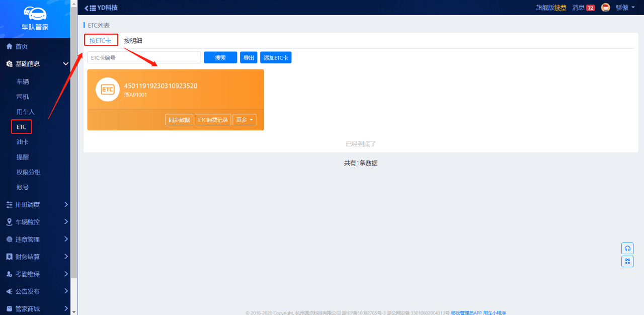Click the gift icon on right edge

click(627, 261)
